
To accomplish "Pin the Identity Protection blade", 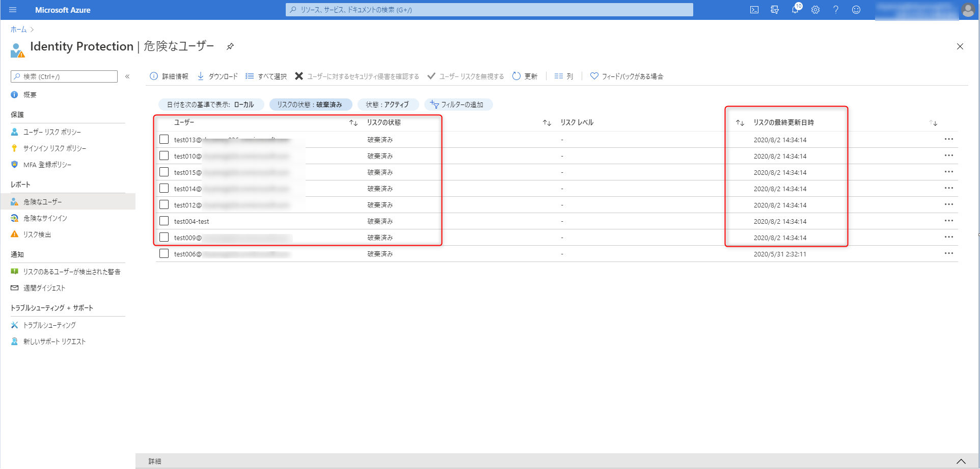I will pos(230,46).
